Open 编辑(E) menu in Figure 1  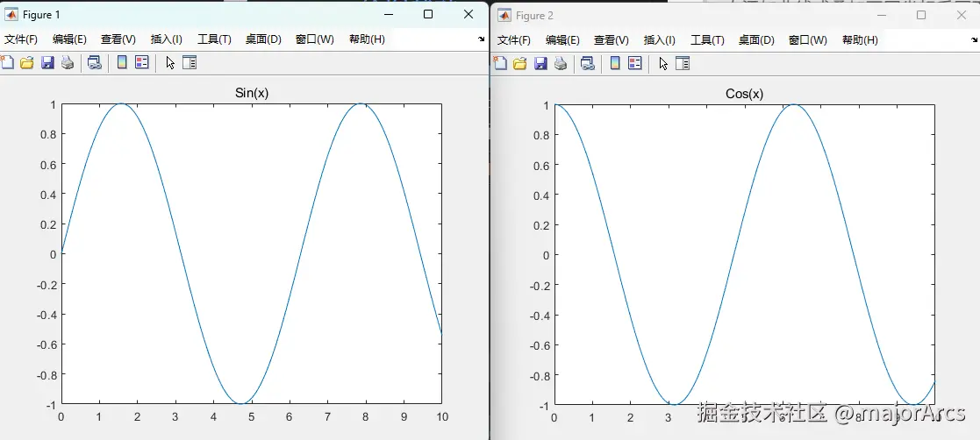69,39
